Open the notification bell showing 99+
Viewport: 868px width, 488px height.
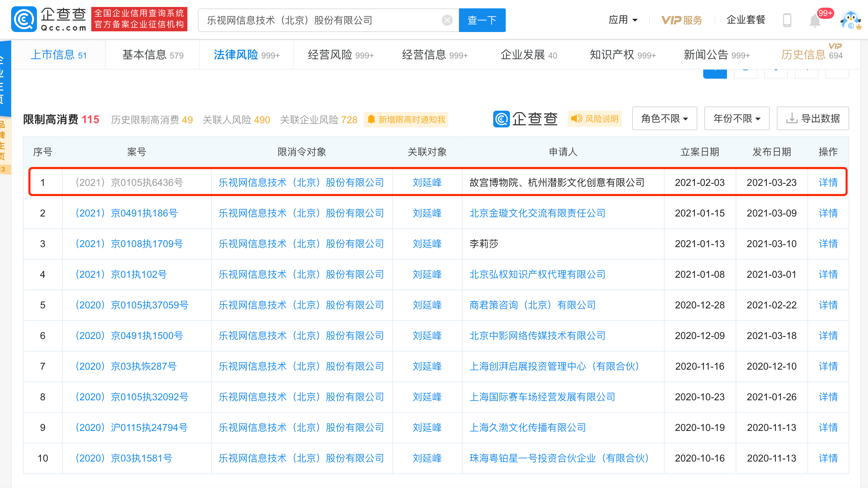coord(815,20)
